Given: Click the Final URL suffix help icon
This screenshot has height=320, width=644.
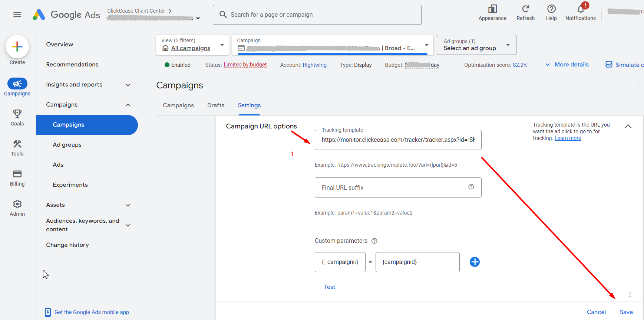Looking at the screenshot, I should [471, 187].
